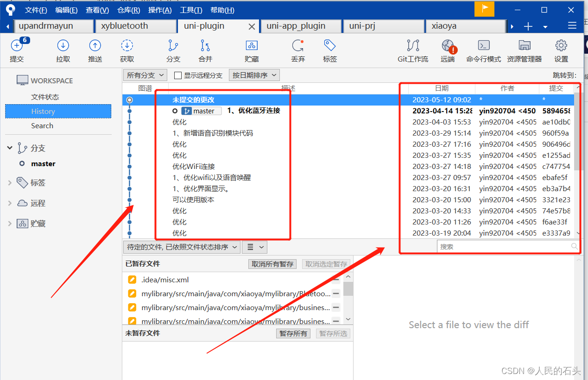Click the 丢弃 (Discard) toolbar icon

[298, 45]
